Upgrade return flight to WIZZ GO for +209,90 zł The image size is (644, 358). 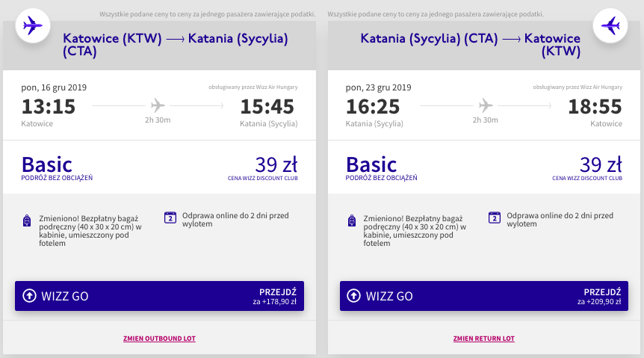click(x=484, y=296)
